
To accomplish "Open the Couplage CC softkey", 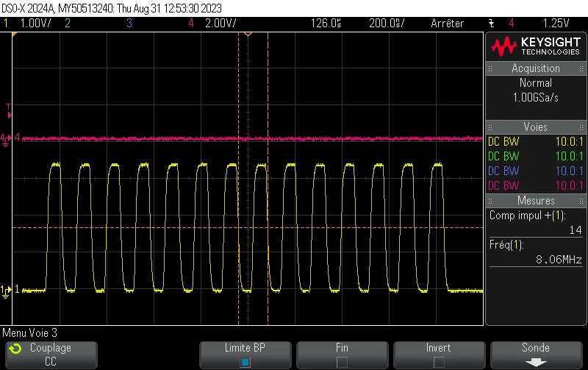I will 51,355.
